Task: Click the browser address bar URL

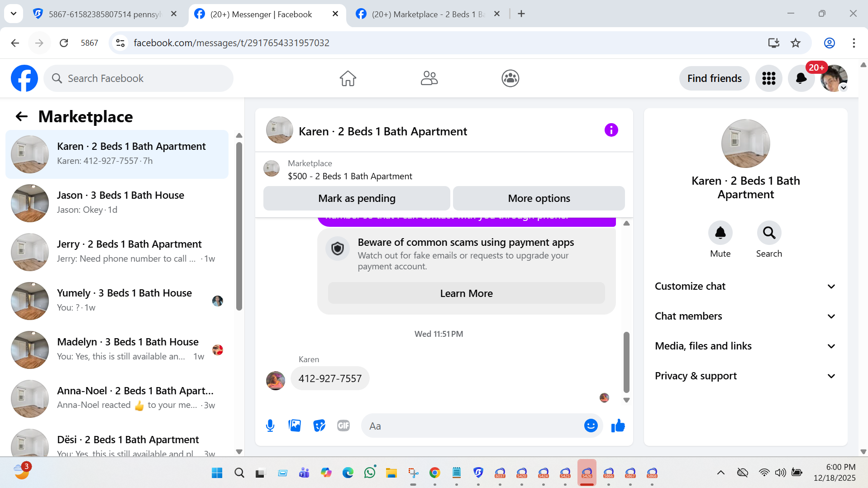Action: 231,43
